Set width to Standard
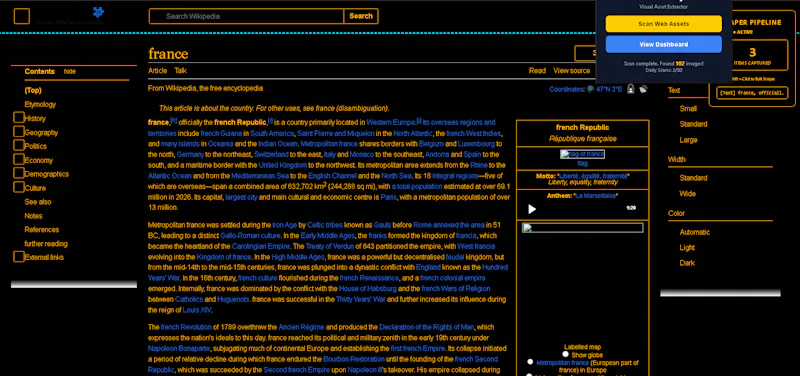 [x=693, y=178]
